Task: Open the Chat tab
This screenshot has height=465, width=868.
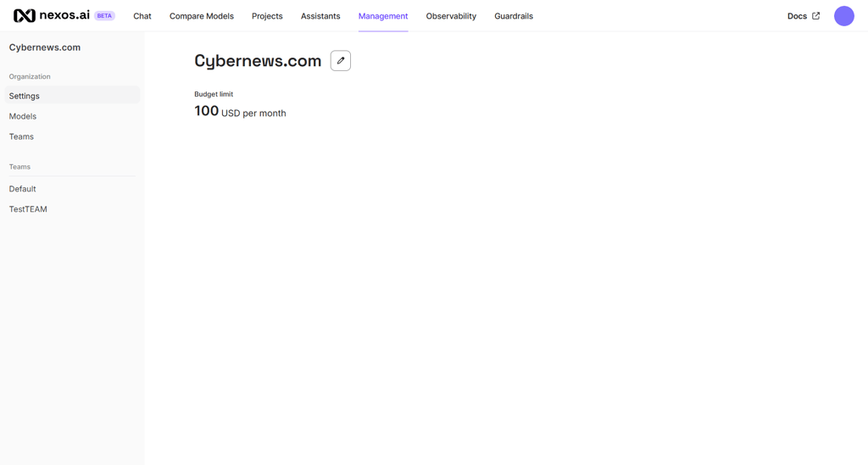Action: tap(142, 16)
